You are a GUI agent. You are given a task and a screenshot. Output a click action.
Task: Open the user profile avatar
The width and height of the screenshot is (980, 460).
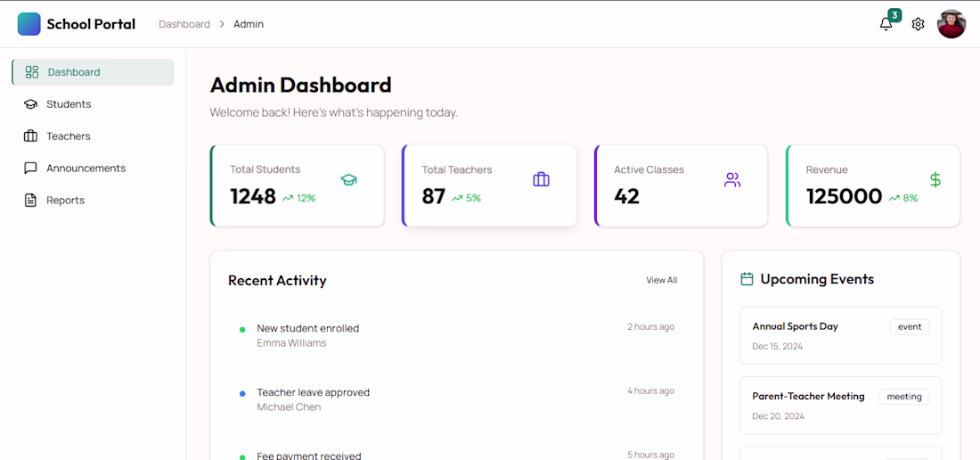pos(951,24)
